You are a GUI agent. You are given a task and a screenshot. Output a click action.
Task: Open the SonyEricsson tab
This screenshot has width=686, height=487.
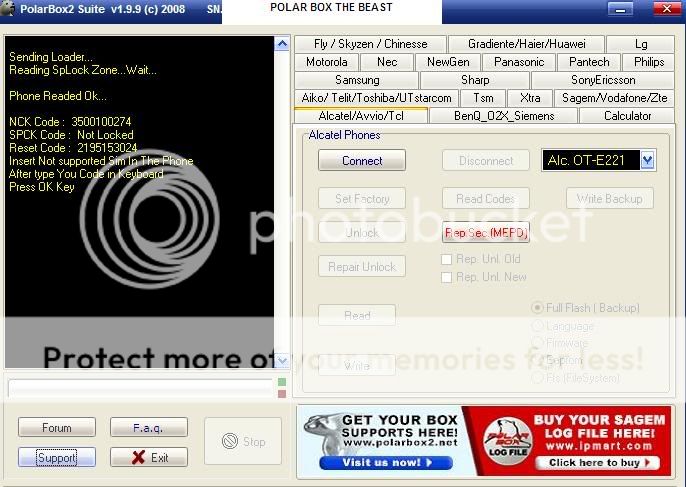click(x=603, y=80)
